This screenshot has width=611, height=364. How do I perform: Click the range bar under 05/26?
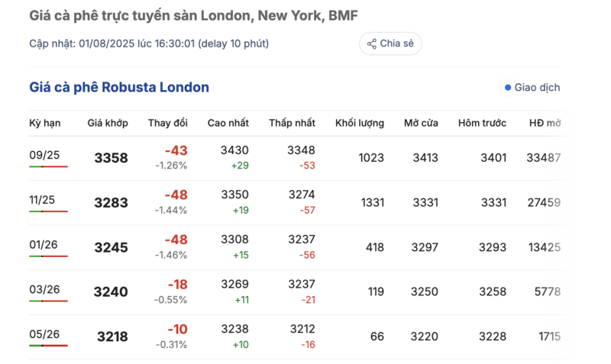pos(48,346)
